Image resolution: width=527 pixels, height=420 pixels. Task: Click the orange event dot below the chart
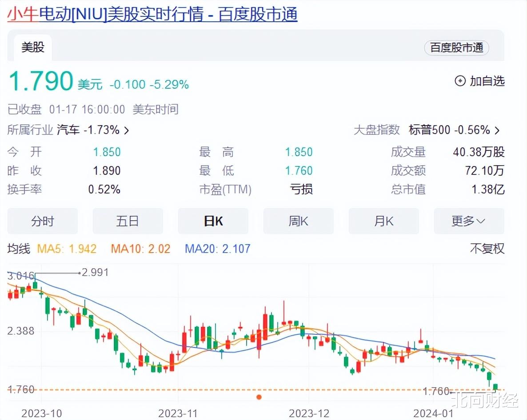point(259,397)
